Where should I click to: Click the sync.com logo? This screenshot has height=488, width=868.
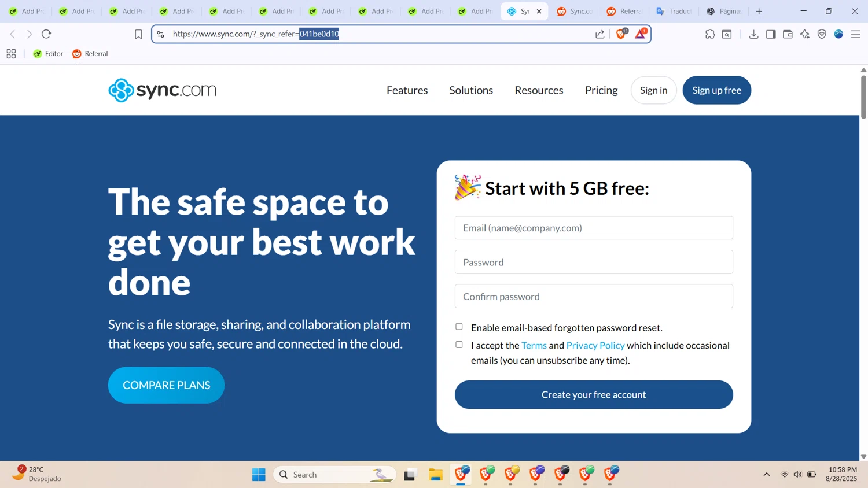(162, 90)
